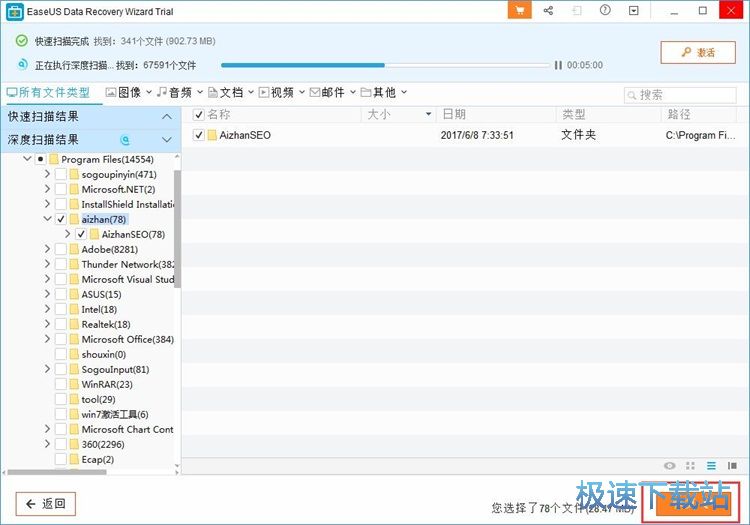Check the sogoupinyin(471) folder checkbox

[x=61, y=174]
